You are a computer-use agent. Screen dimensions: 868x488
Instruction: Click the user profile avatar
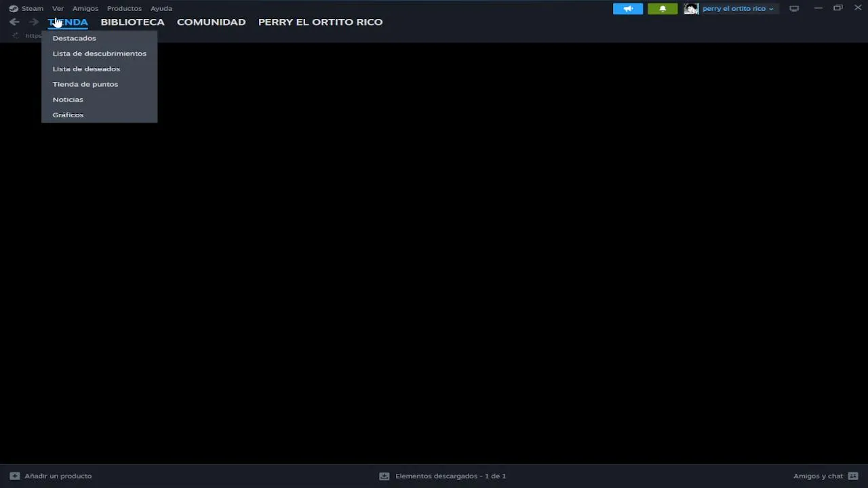(x=691, y=9)
